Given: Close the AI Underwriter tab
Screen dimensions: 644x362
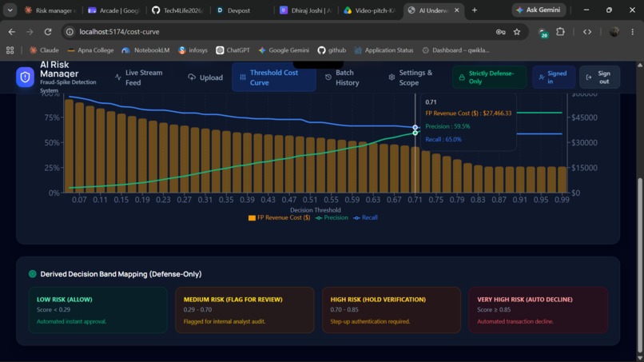Looking at the screenshot, I should (x=457, y=10).
